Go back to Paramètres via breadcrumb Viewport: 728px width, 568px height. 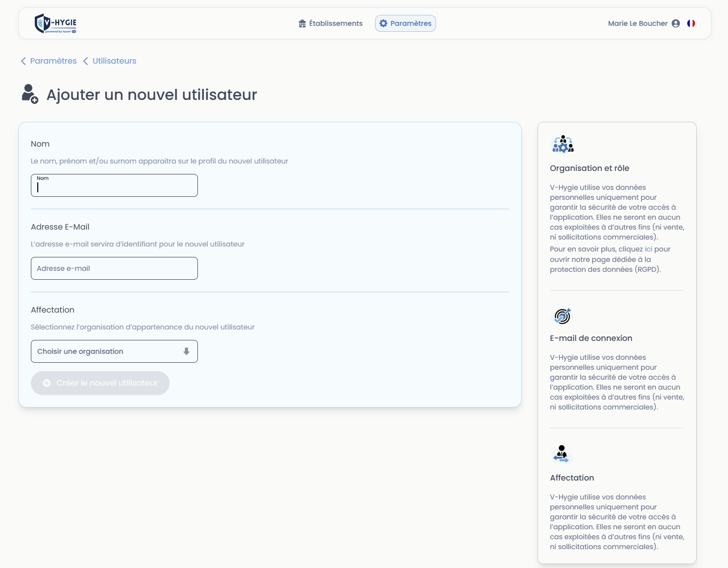(x=53, y=61)
